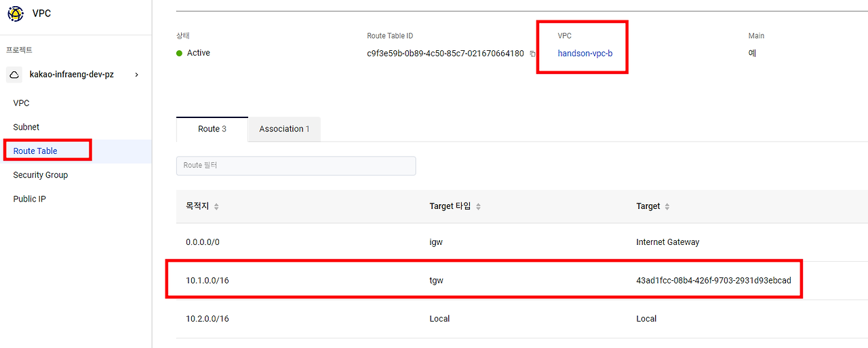Viewport: 868px width, 348px height.
Task: Open Public IP in the sidebar
Action: click(x=29, y=199)
